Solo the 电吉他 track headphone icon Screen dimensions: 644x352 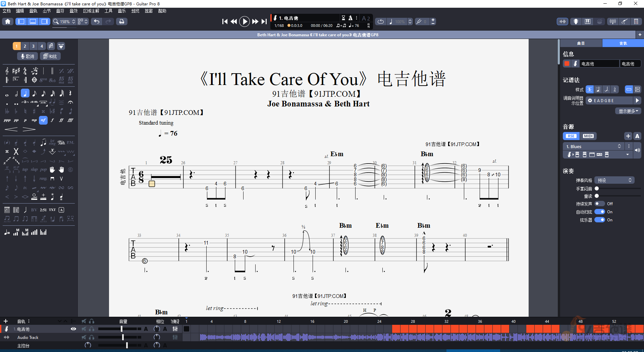click(92, 329)
